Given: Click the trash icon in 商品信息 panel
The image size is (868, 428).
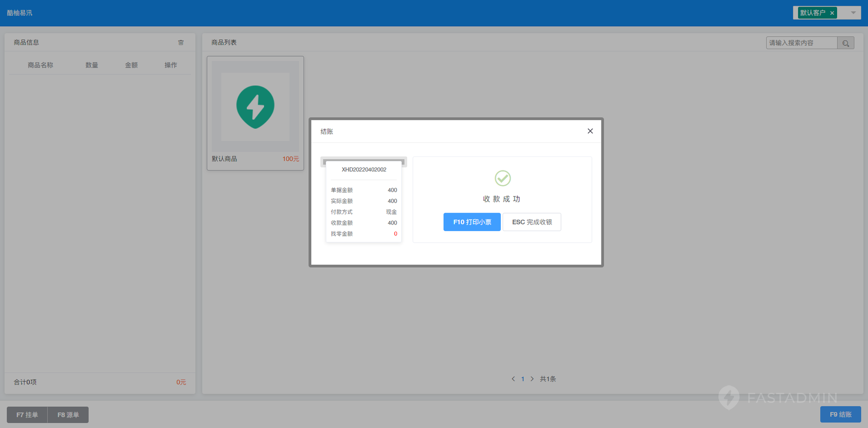Looking at the screenshot, I should click(x=181, y=42).
